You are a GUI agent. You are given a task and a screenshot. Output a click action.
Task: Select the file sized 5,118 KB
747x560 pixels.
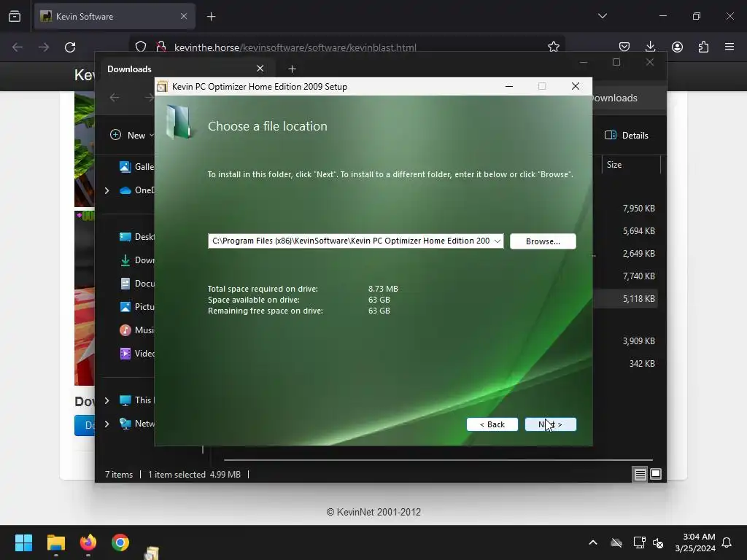pyautogui.click(x=625, y=299)
